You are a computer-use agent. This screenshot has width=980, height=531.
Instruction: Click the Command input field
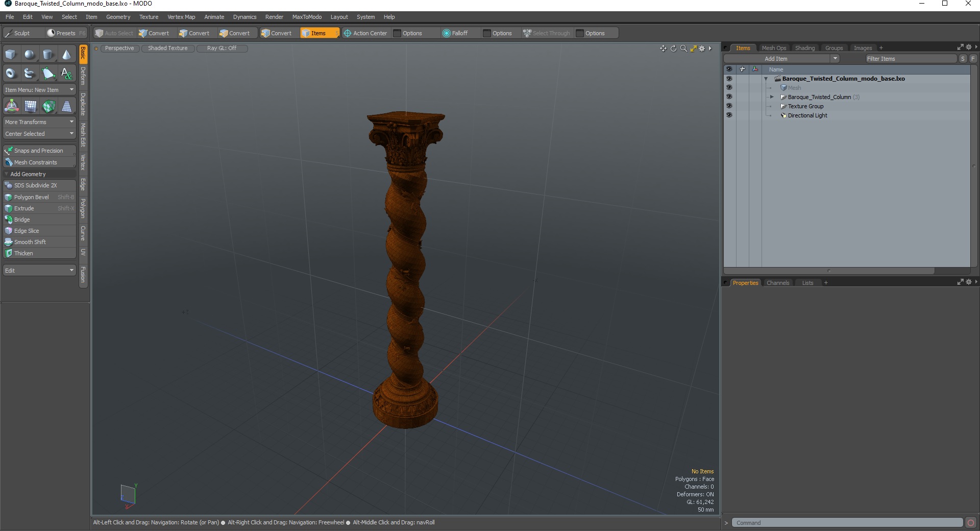[x=847, y=522]
